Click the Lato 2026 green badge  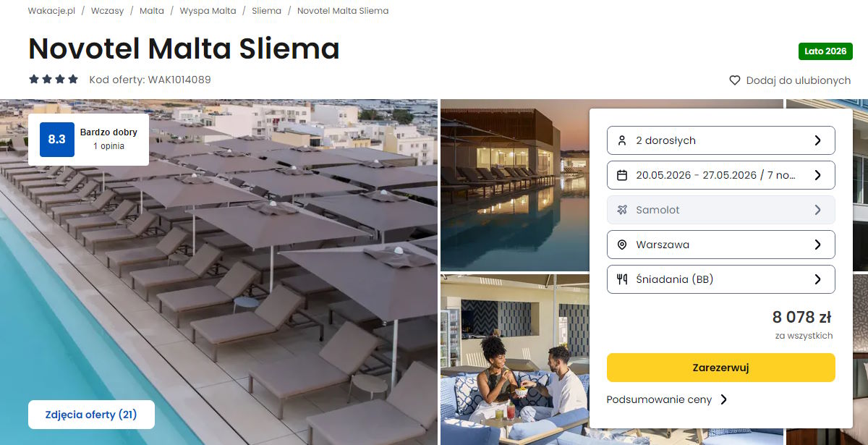pyautogui.click(x=825, y=51)
